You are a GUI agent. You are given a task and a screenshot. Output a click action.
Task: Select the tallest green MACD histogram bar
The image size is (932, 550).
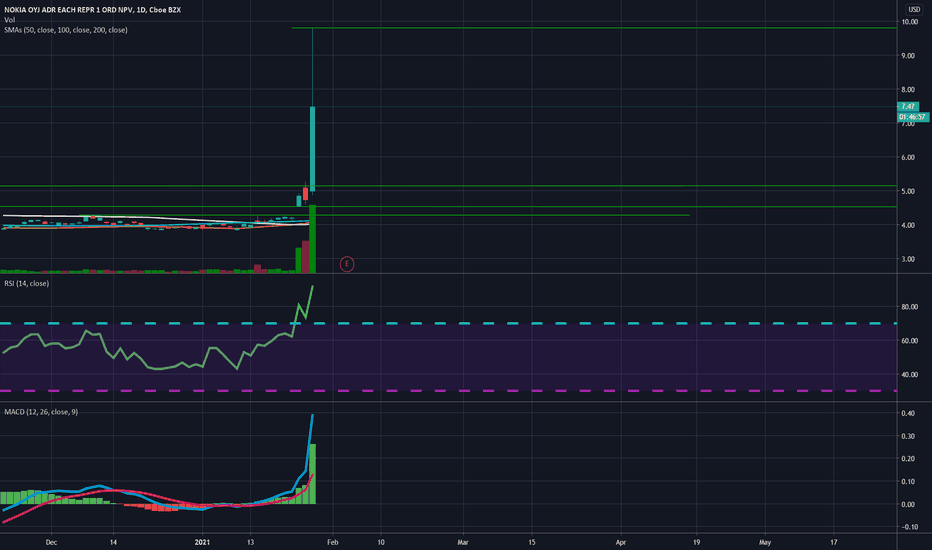(x=313, y=474)
